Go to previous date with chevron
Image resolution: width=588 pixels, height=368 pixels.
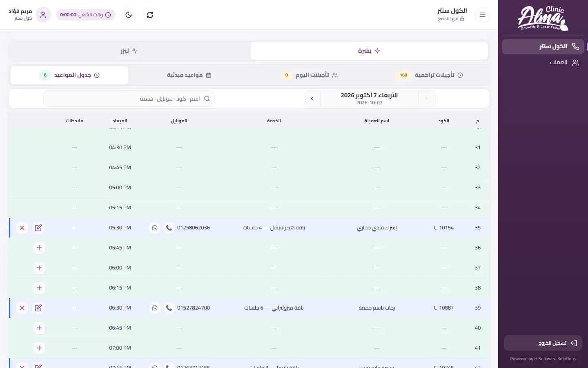(x=427, y=99)
